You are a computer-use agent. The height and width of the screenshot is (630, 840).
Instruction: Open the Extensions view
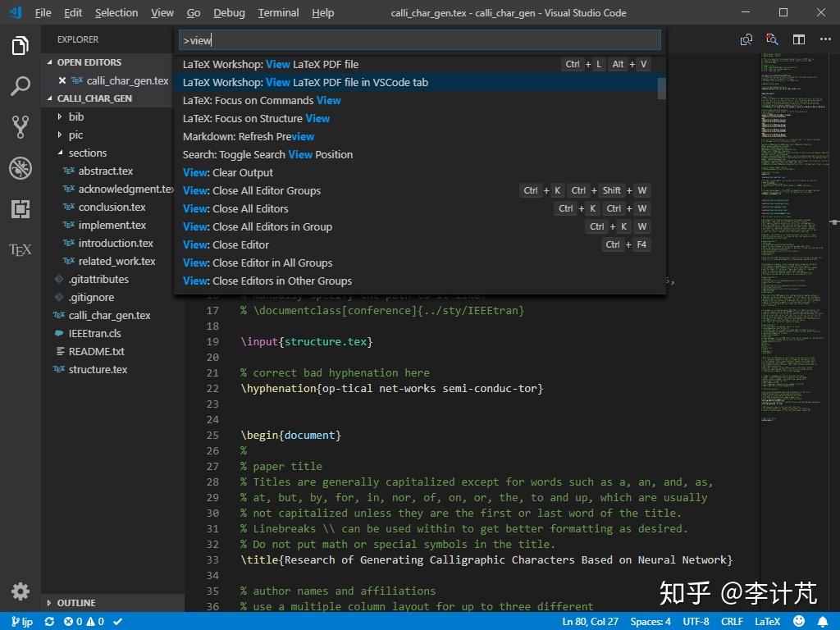tap(20, 208)
